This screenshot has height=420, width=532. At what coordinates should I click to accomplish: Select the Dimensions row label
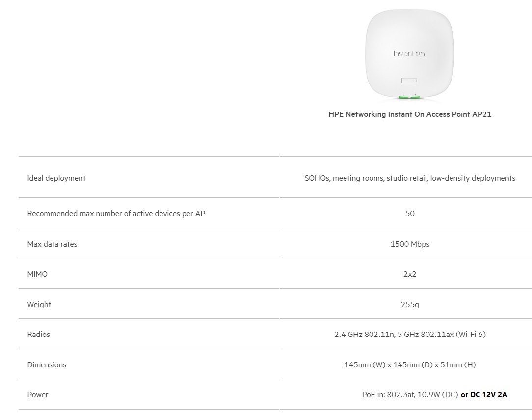pyautogui.click(x=47, y=365)
